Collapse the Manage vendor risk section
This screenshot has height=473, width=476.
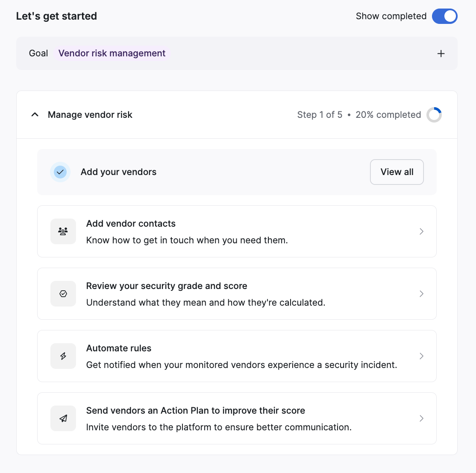pos(35,114)
